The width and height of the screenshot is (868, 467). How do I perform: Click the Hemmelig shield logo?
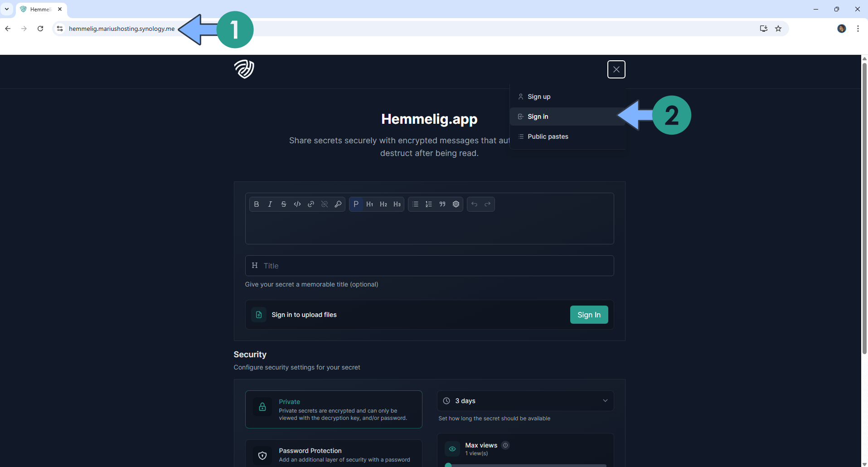(244, 69)
